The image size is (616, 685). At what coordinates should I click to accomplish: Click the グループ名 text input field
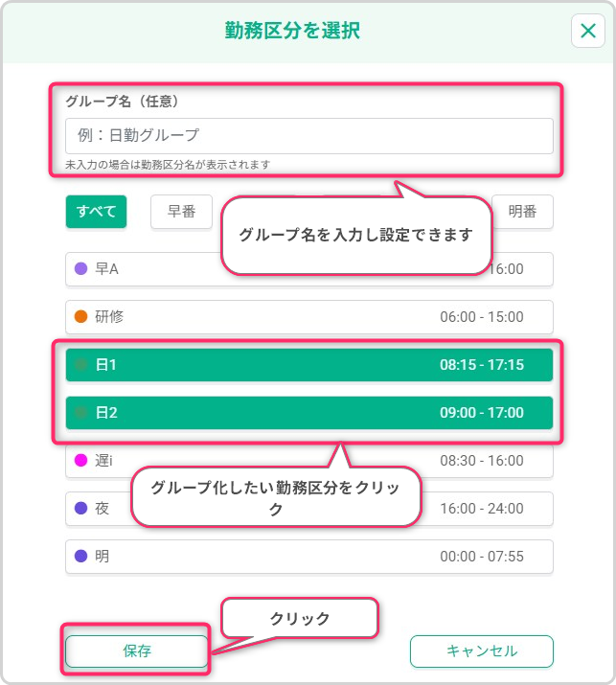tap(308, 136)
